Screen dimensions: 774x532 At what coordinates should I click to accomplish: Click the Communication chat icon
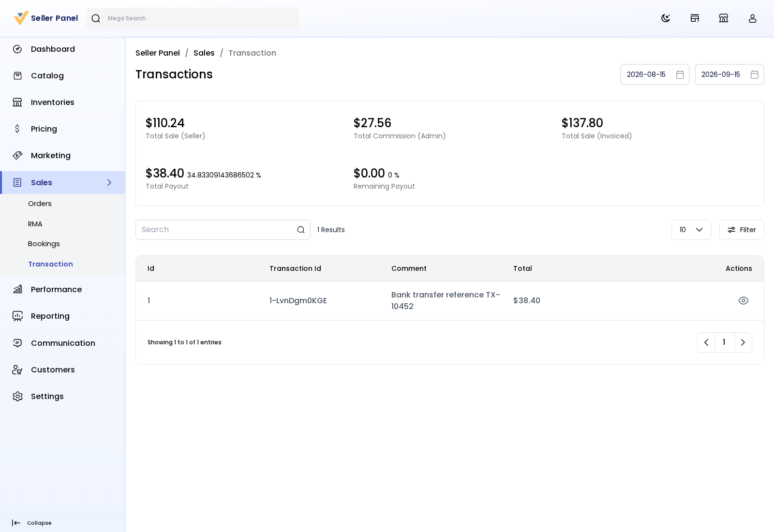coord(17,343)
